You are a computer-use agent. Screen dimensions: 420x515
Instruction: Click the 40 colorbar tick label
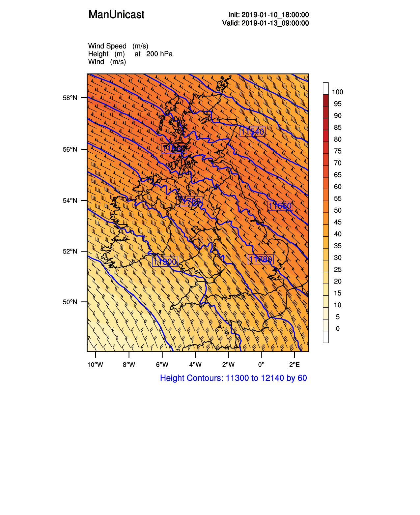click(x=338, y=234)
